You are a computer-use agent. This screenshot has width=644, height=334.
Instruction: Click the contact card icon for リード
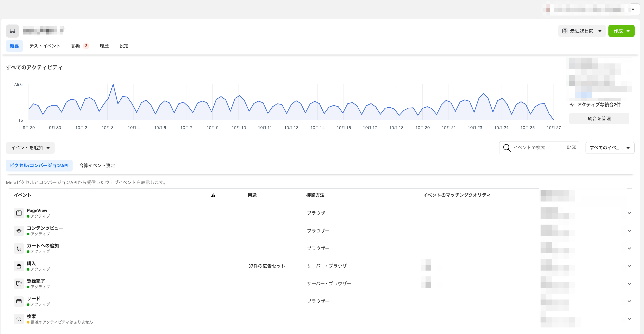point(19,301)
